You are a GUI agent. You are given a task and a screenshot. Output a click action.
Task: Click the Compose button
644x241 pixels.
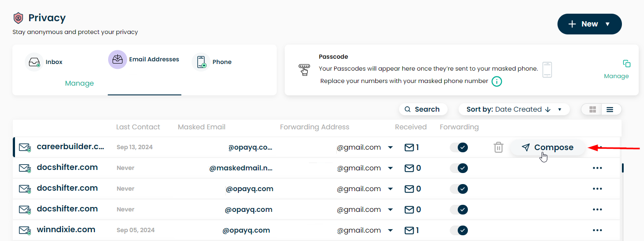coord(548,147)
